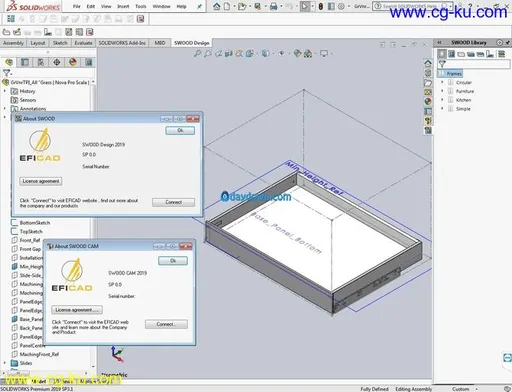Open the ConfigurationManager tab
The width and height of the screenshot is (512, 392).
click(41, 62)
